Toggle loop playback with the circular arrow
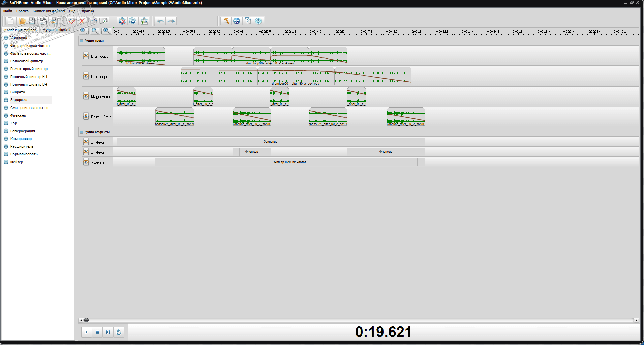This screenshot has height=345, width=644. [x=119, y=332]
